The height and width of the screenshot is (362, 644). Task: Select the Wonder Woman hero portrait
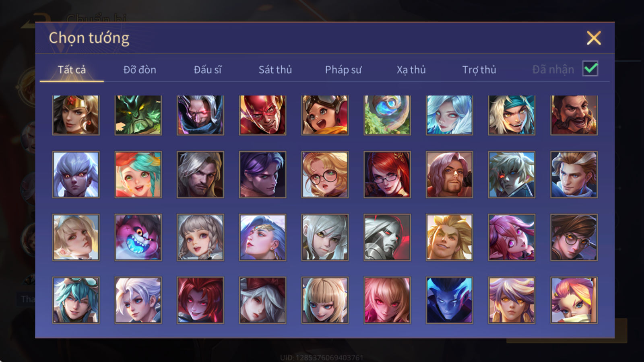click(76, 115)
